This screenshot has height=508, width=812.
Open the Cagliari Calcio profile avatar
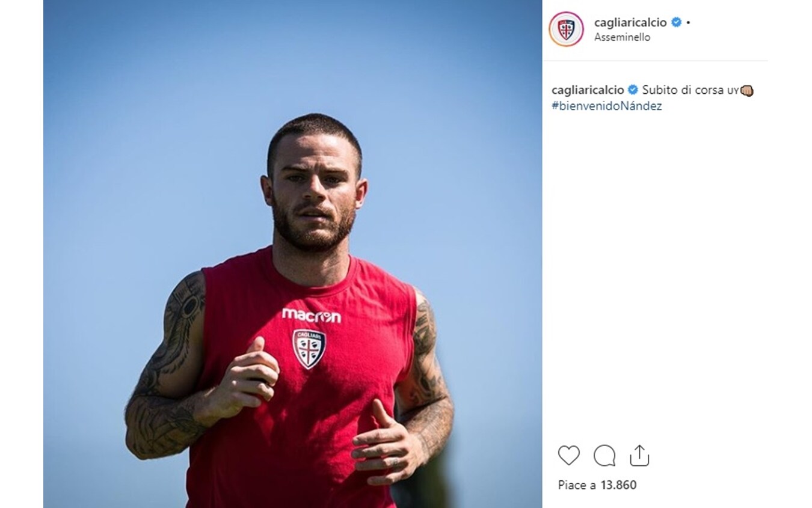click(x=566, y=29)
